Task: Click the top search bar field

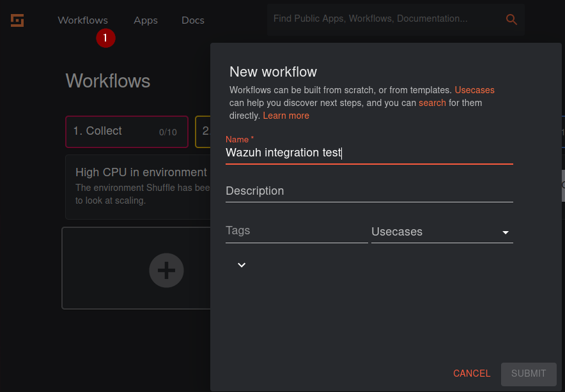Action: tap(383, 19)
